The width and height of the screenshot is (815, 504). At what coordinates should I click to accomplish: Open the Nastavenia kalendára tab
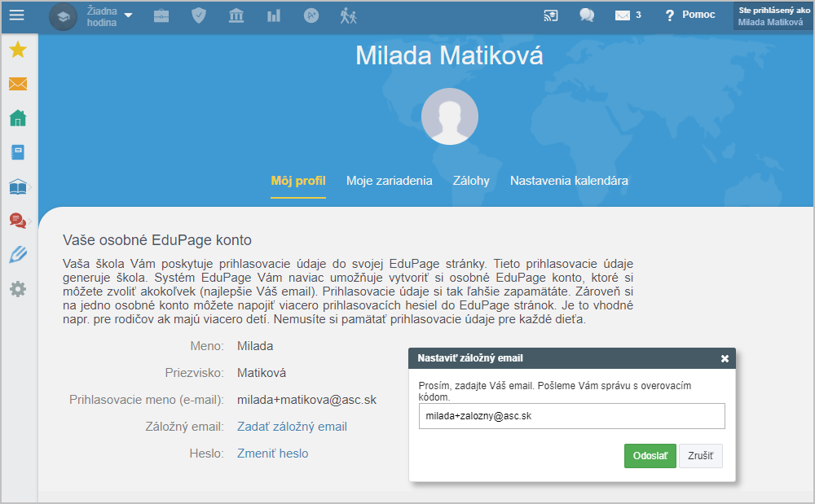pos(569,181)
